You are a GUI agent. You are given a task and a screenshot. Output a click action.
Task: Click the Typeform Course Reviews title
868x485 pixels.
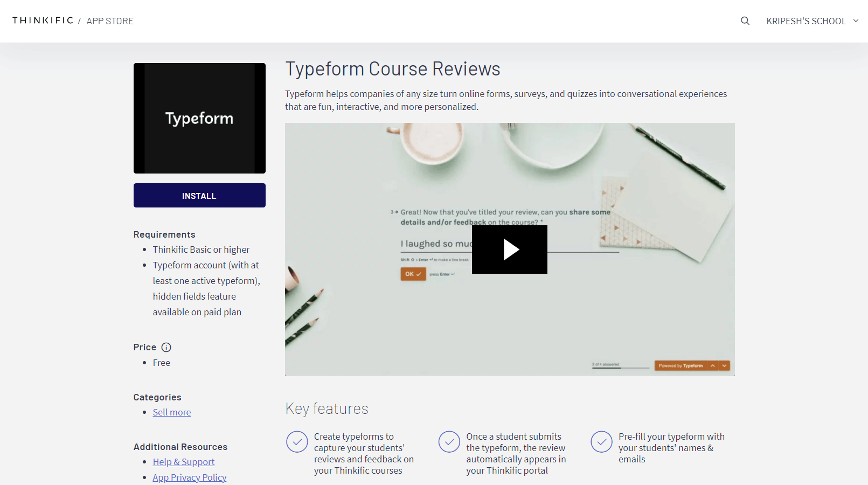point(393,69)
